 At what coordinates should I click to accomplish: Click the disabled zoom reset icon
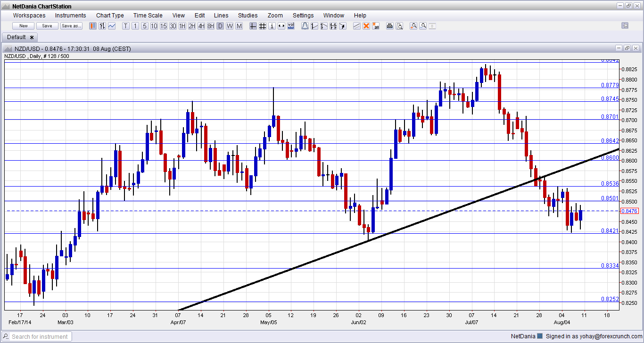point(432,26)
